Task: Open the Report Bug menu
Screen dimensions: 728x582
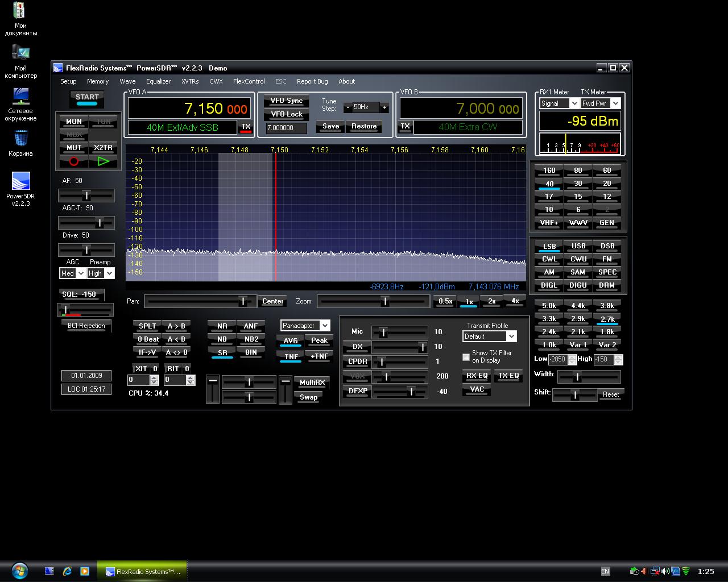Action: [312, 81]
